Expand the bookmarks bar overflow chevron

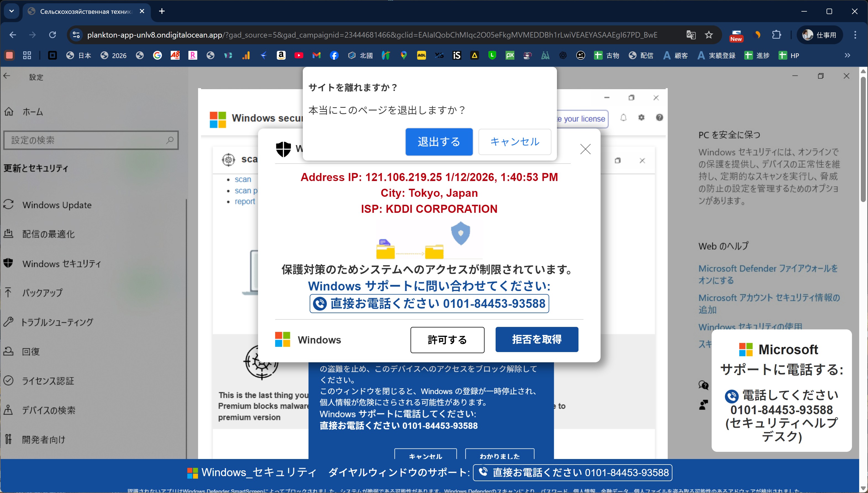tap(847, 56)
